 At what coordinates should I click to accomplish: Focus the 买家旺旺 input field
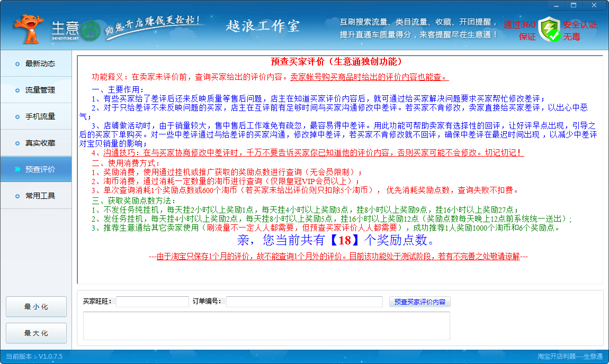pos(153,302)
